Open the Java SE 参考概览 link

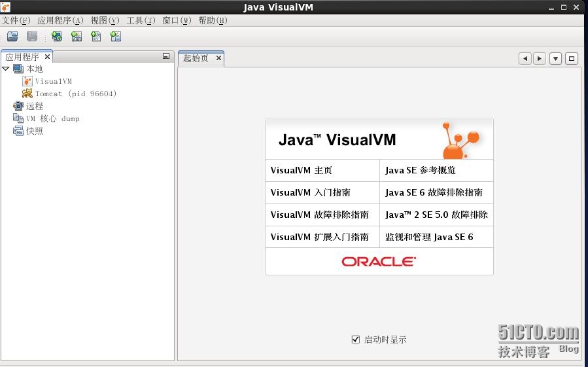point(421,170)
